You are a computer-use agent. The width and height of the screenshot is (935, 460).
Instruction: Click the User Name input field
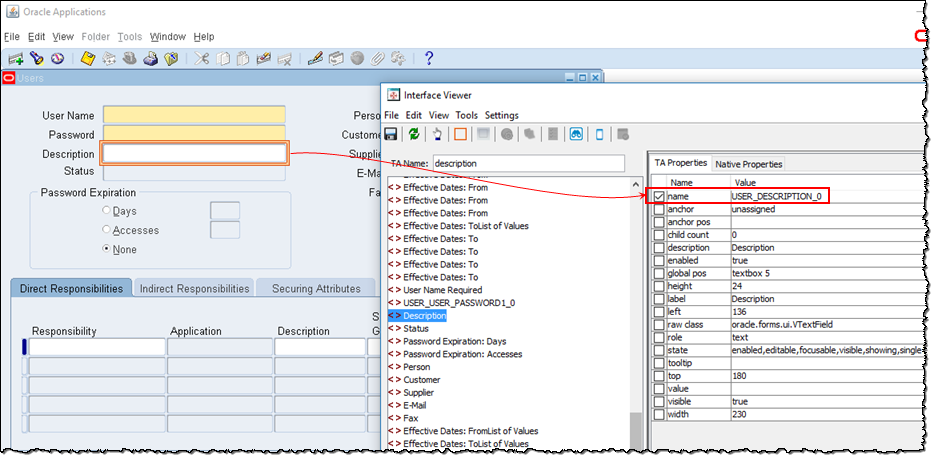194,115
